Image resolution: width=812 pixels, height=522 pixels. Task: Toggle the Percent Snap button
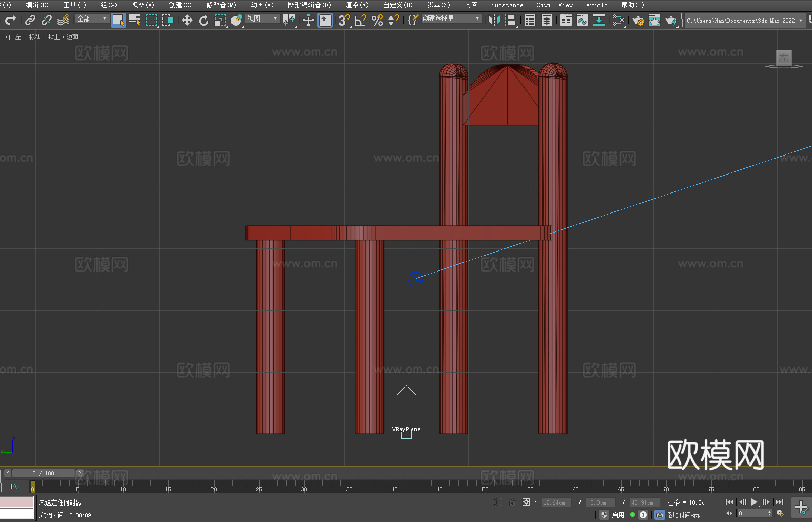(377, 20)
